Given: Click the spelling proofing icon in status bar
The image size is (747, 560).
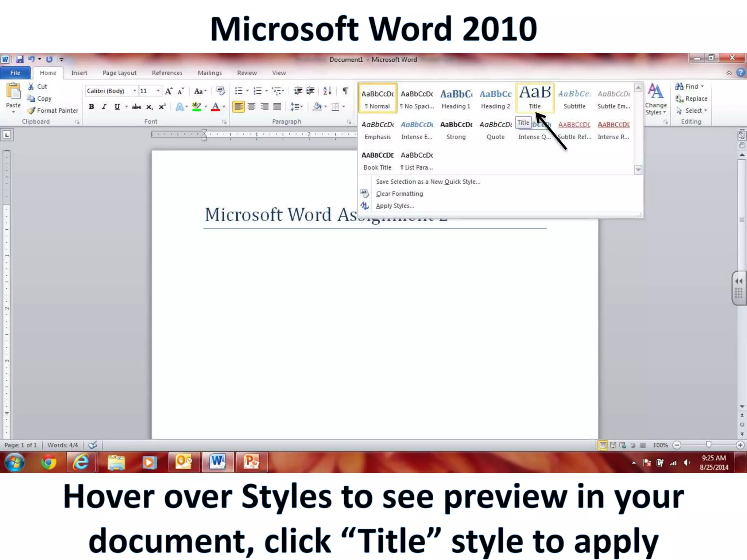Looking at the screenshot, I should pos(93,445).
